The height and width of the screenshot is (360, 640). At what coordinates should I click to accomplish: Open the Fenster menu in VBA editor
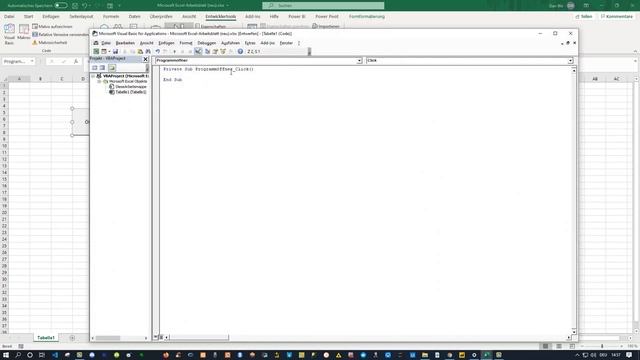[286, 43]
